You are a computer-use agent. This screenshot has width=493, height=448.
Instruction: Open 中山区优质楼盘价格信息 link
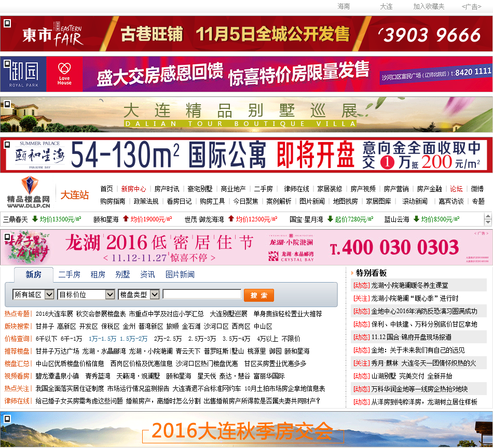click(x=70, y=363)
